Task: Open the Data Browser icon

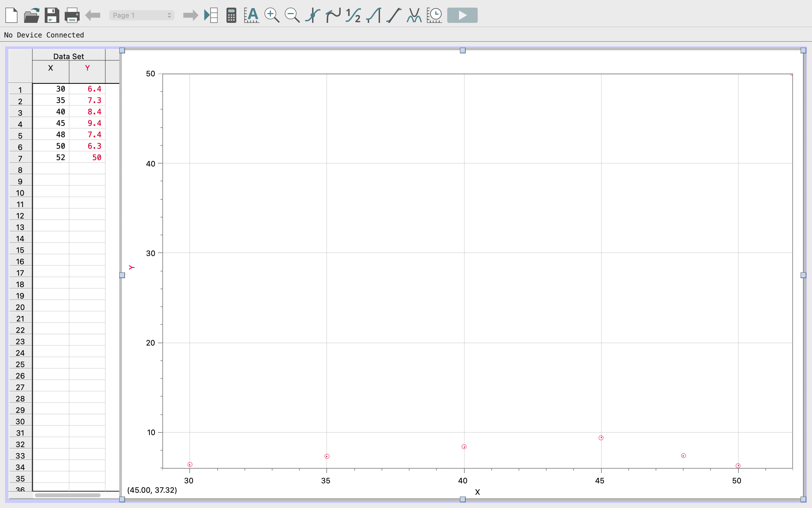Action: (211, 15)
